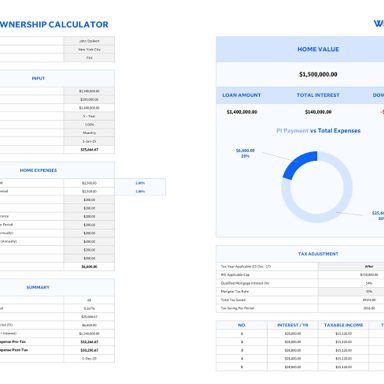Click the '5 - Year' loan term cell
This screenshot has height=384, width=384.
click(x=89, y=116)
